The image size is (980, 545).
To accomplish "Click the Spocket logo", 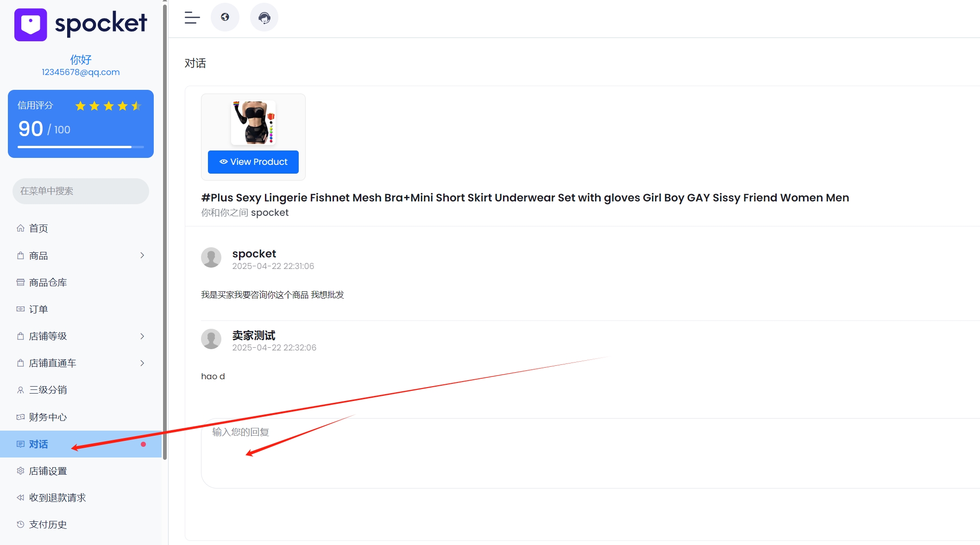I will click(x=81, y=24).
